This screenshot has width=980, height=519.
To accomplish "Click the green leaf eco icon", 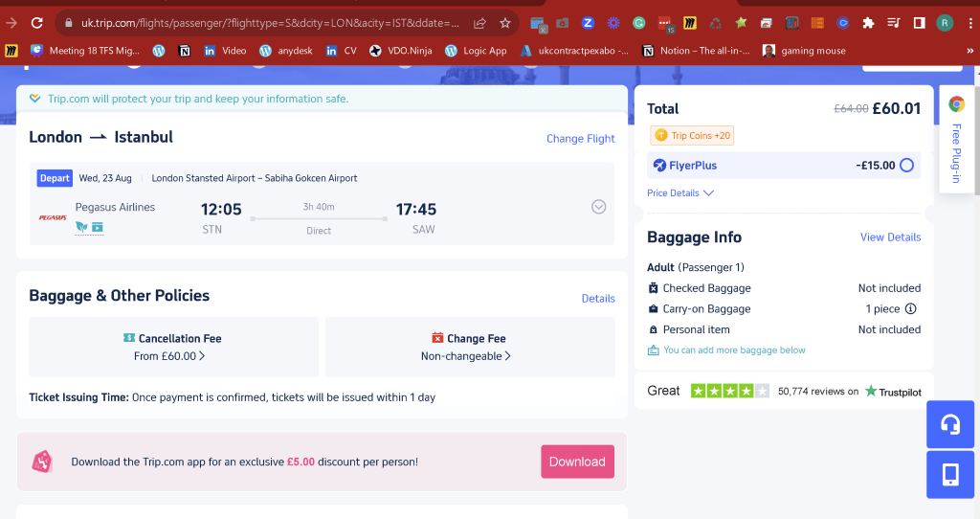I will click(81, 227).
